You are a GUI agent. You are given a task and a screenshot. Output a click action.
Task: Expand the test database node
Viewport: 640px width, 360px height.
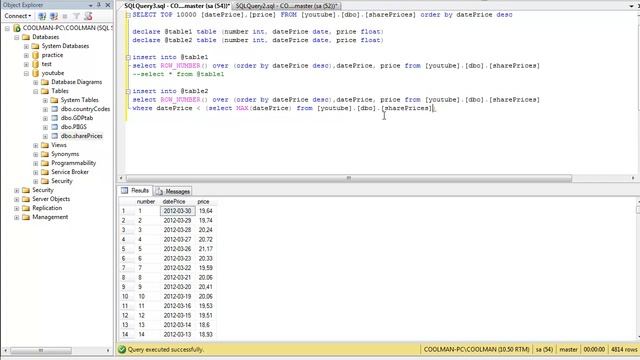pyautogui.click(x=26, y=64)
